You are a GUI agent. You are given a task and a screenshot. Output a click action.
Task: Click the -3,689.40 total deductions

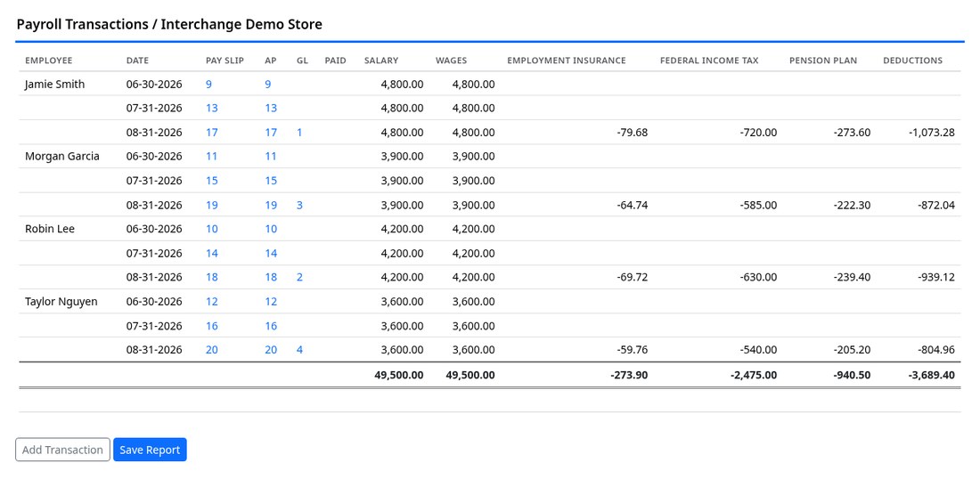pyautogui.click(x=931, y=376)
